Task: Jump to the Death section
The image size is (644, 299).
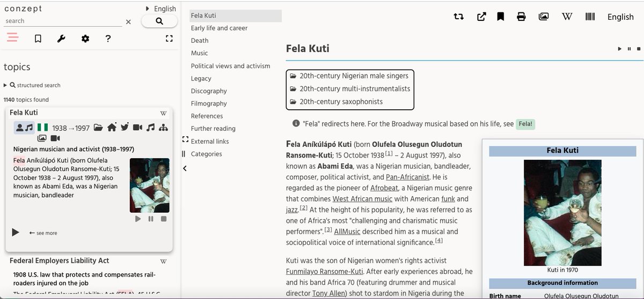Action: click(x=200, y=40)
